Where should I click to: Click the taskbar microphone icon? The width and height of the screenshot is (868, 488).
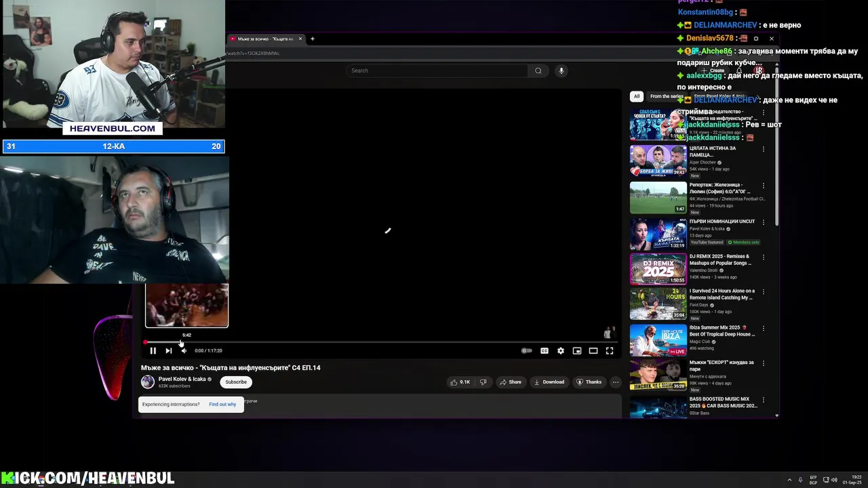click(800, 480)
